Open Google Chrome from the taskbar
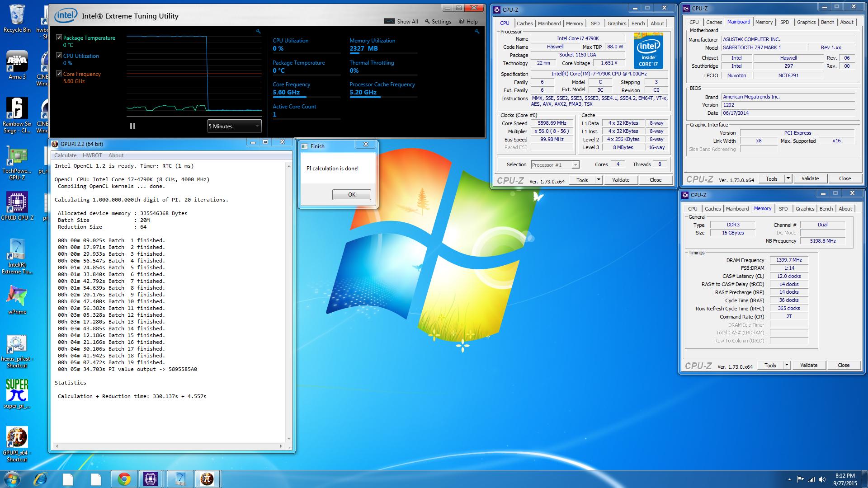 point(124,479)
